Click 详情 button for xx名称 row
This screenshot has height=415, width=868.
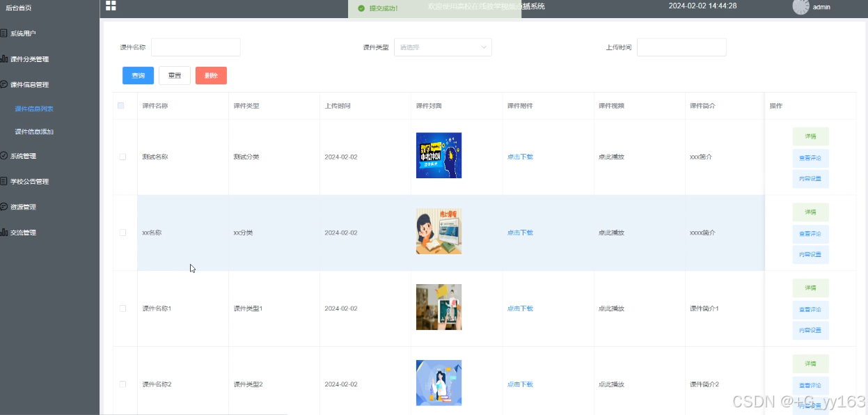pyautogui.click(x=810, y=212)
